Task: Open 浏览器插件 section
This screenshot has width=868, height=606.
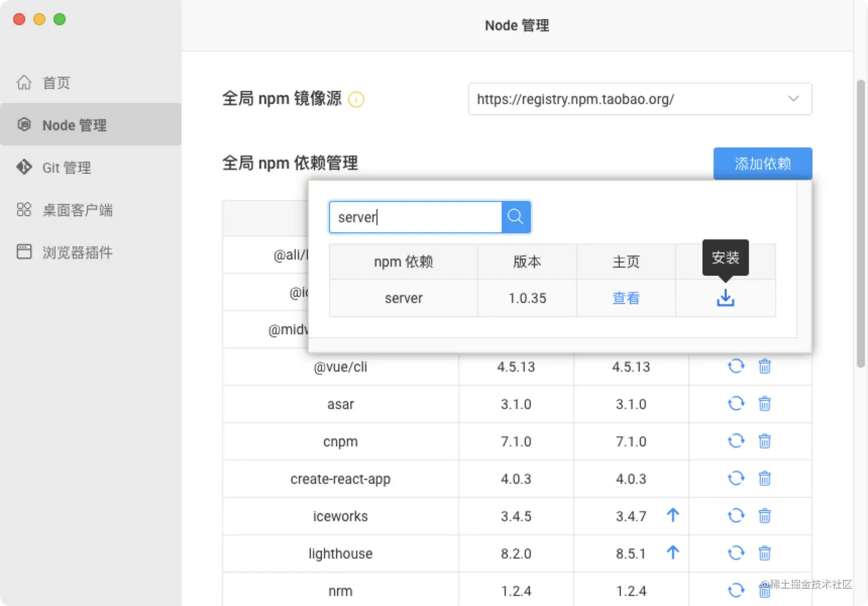Action: 91,252
